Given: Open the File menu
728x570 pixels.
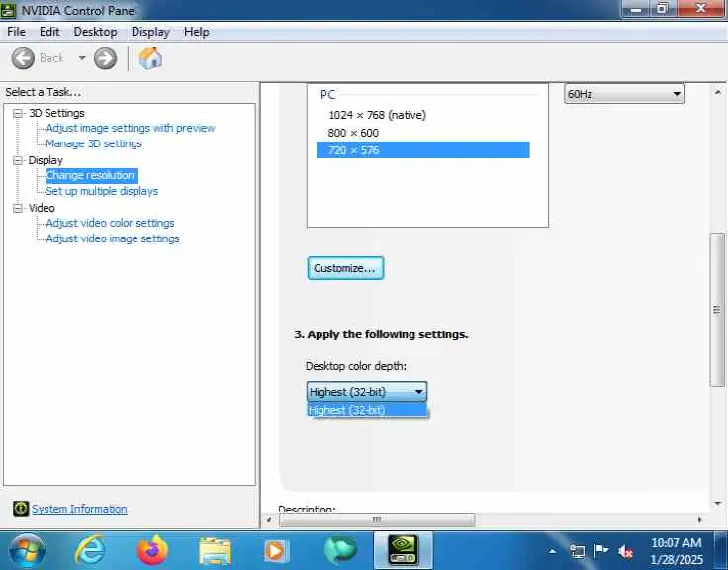Looking at the screenshot, I should coord(16,32).
